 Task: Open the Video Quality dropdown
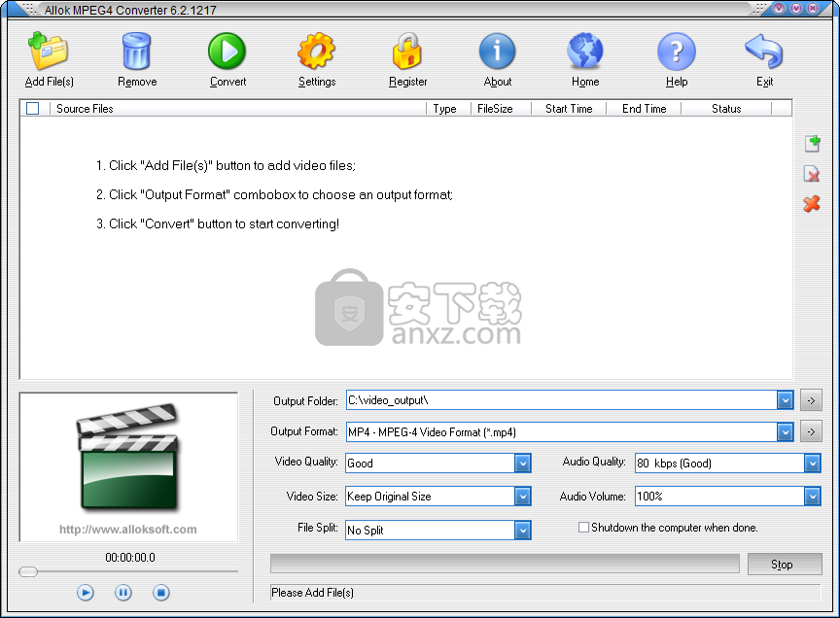pos(522,463)
